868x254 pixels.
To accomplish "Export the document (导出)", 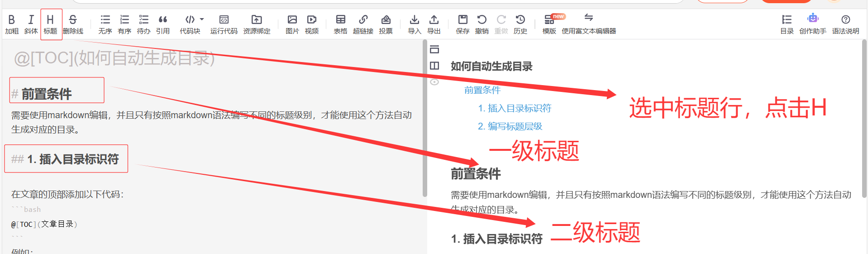I will coord(434,24).
